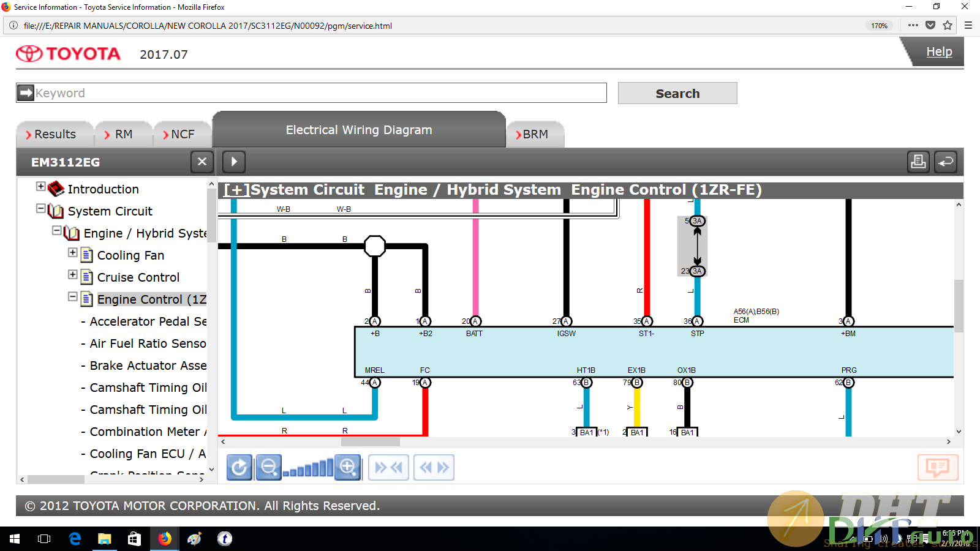Click the expand-width arrows button
Viewport: 980px width, 551px height.
[x=434, y=468]
